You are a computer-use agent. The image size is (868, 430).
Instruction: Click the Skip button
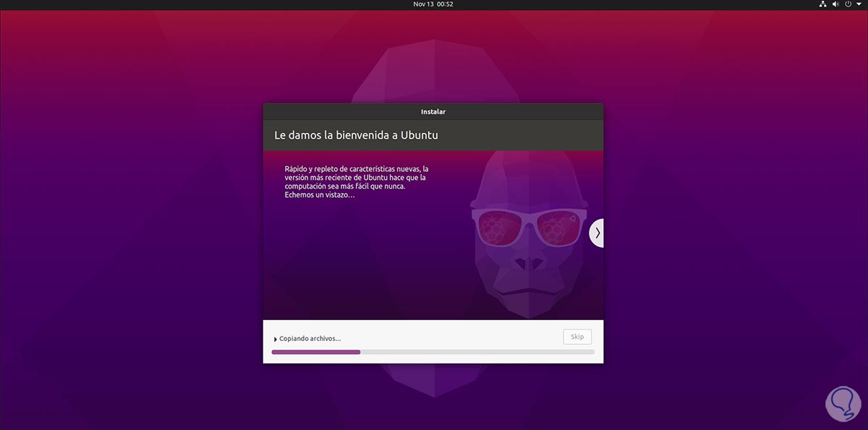(x=577, y=337)
